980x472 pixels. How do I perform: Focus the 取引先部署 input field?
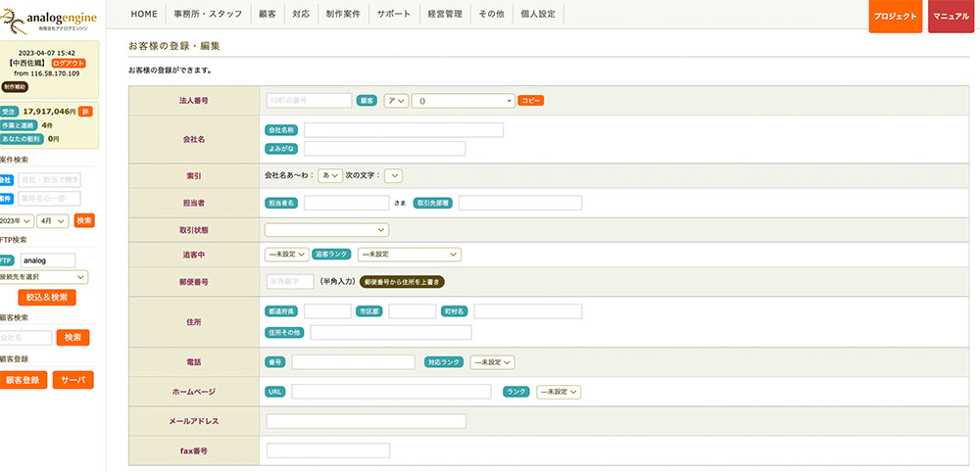[x=520, y=203]
